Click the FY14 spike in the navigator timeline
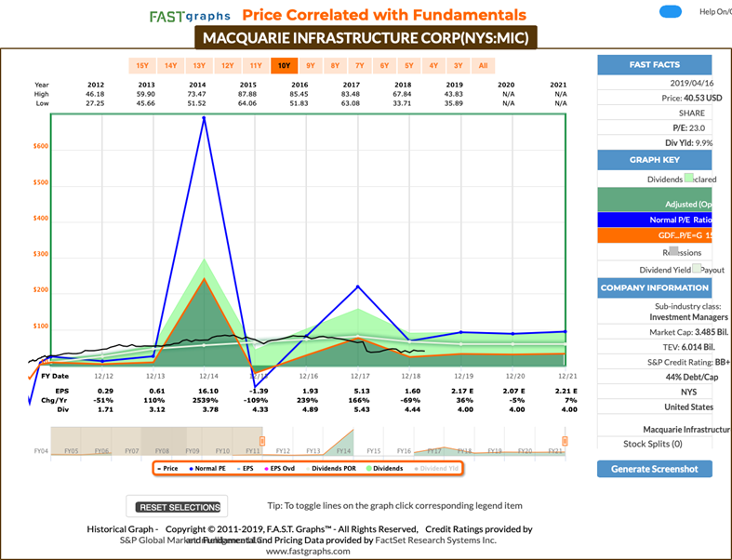The image size is (732, 560). click(x=344, y=442)
